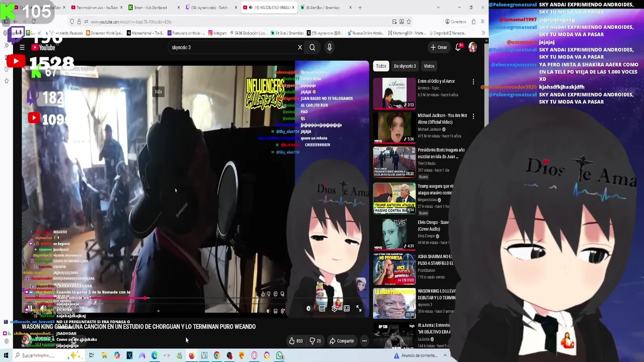
Task: Open the player settings gear
Action: click(334, 309)
